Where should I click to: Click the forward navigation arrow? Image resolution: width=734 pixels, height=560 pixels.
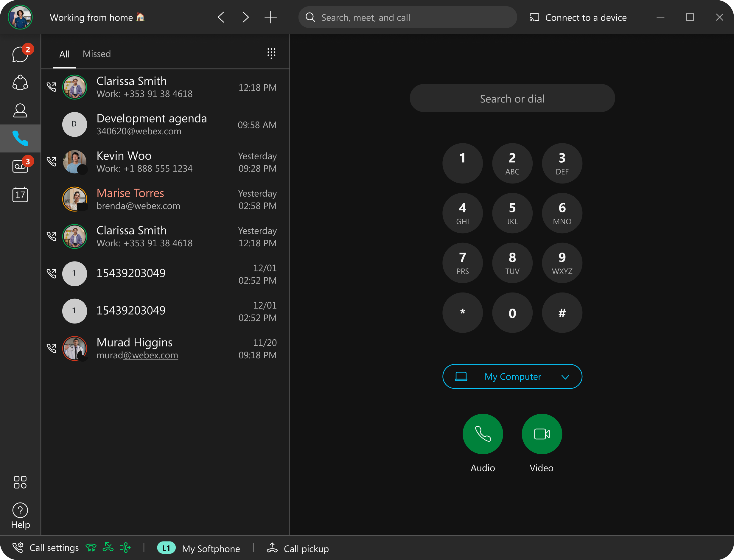pyautogui.click(x=246, y=17)
